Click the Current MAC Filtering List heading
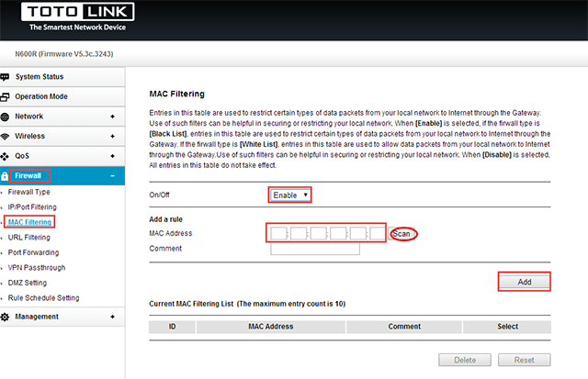The width and height of the screenshot is (588, 379). click(x=247, y=304)
